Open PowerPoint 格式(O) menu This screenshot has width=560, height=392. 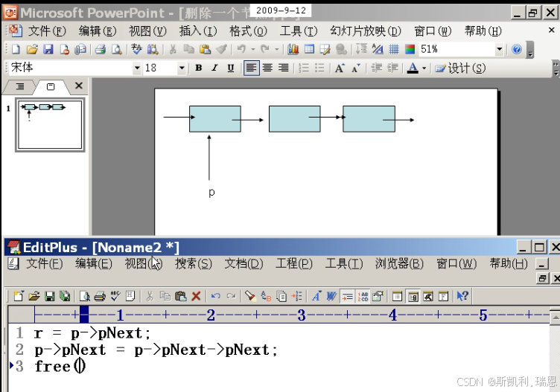pos(248,31)
